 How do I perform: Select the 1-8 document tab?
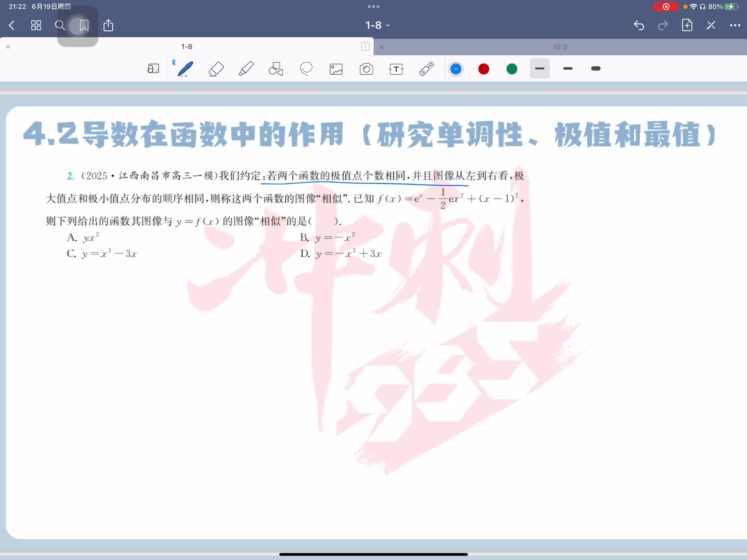coord(186,47)
